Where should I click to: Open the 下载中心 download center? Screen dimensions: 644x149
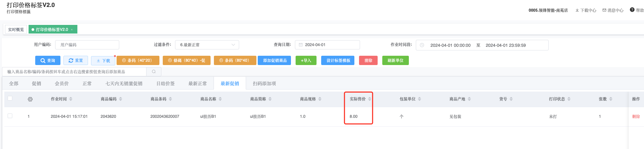[586, 10]
